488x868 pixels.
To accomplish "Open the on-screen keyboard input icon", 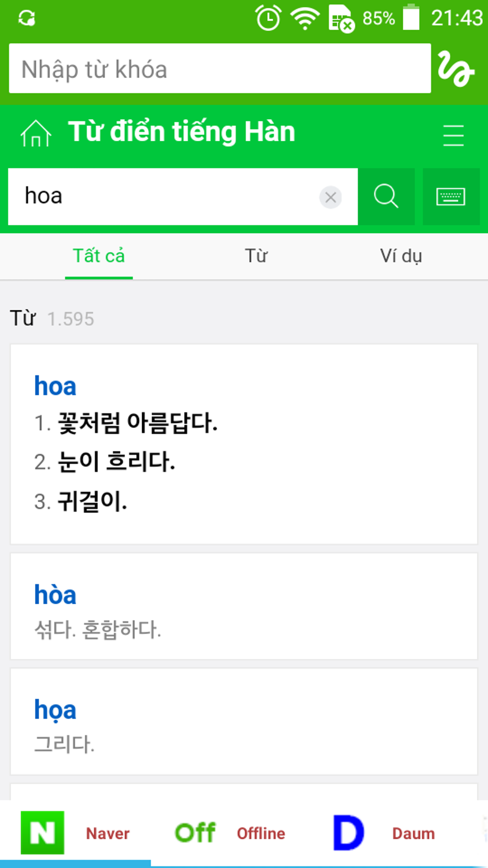I will pyautogui.click(x=451, y=197).
